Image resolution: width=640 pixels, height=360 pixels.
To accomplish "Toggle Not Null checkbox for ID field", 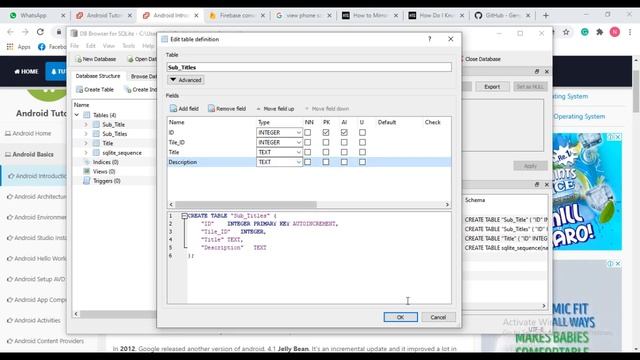I will pos(308,133).
